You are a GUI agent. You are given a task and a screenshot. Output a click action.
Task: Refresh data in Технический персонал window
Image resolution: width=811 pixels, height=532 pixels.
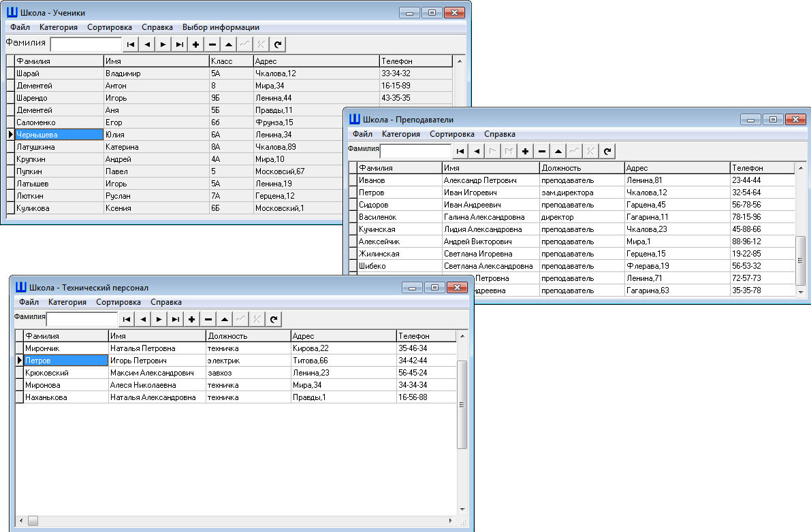(x=273, y=319)
